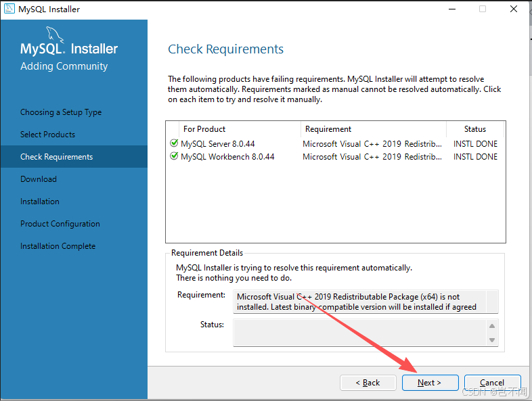This screenshot has width=532, height=401.
Task: Open Product Configuration step
Action: [60, 224]
